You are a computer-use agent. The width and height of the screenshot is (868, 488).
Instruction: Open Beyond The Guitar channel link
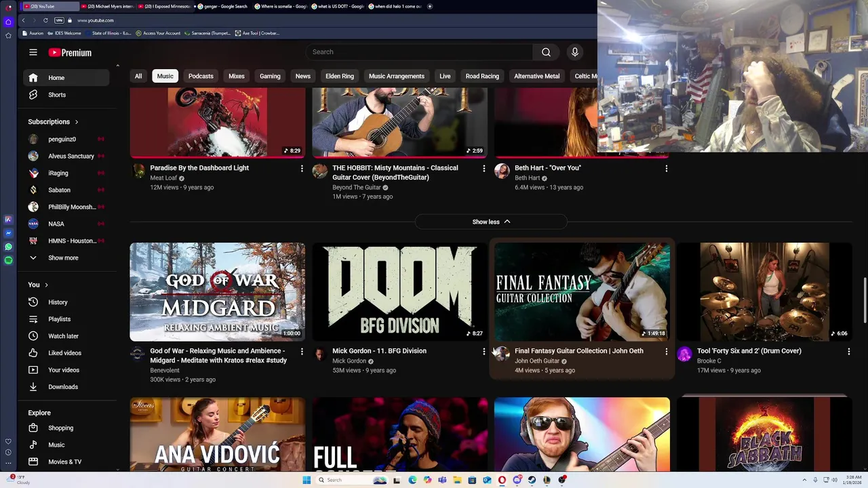click(357, 187)
